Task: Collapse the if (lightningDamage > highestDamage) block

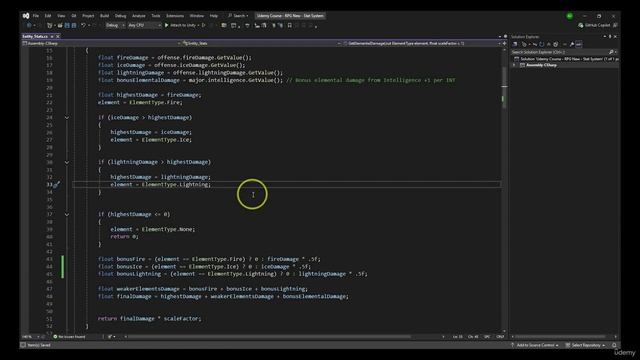Action: click(67, 162)
